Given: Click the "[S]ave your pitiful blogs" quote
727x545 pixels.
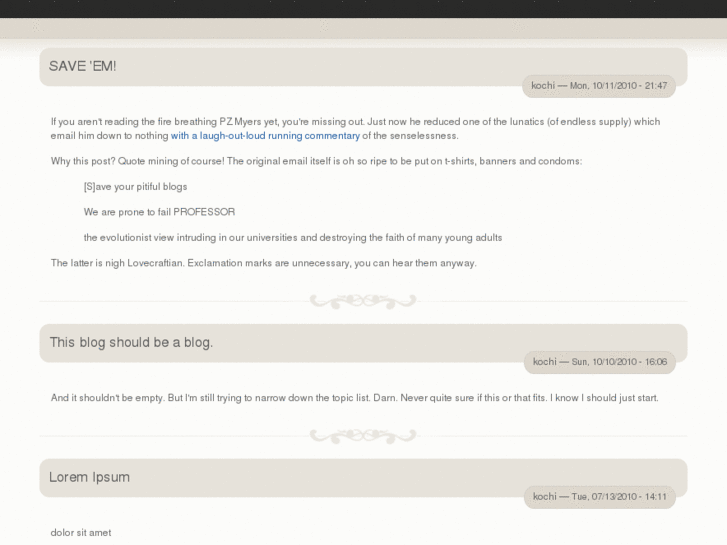Looking at the screenshot, I should click(135, 187).
